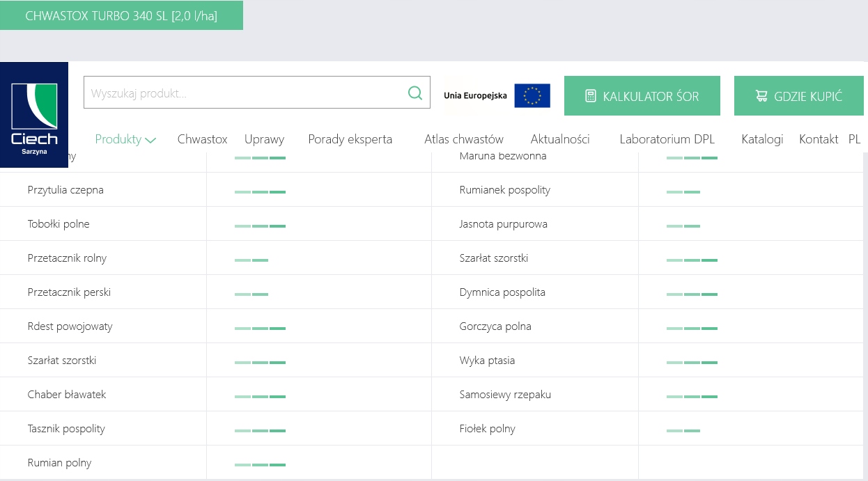Open the Chwastox menu item

[202, 139]
